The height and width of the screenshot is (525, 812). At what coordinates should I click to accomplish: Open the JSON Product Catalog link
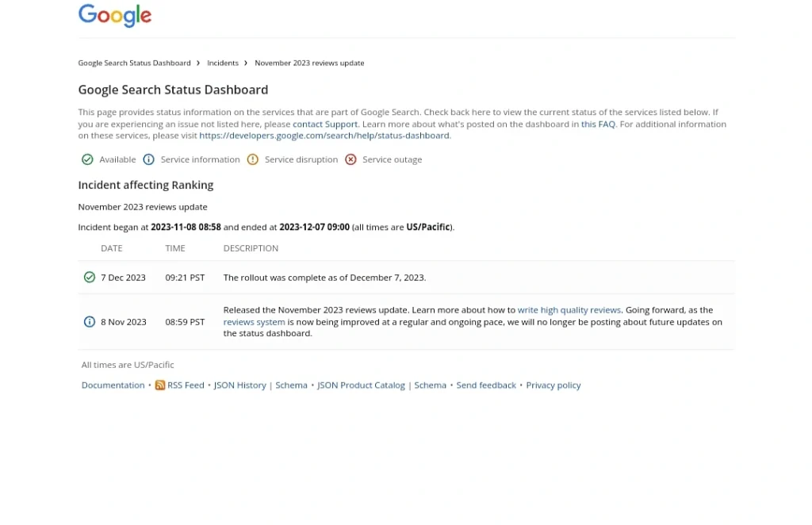point(361,385)
